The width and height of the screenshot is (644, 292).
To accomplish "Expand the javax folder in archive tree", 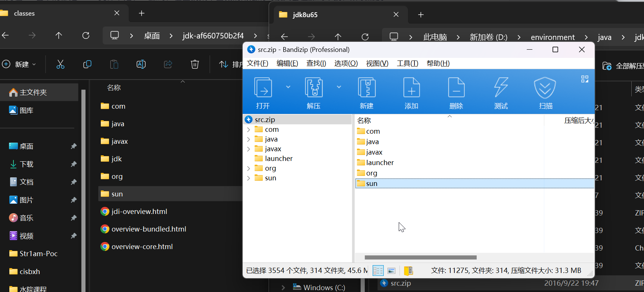I will tap(249, 149).
